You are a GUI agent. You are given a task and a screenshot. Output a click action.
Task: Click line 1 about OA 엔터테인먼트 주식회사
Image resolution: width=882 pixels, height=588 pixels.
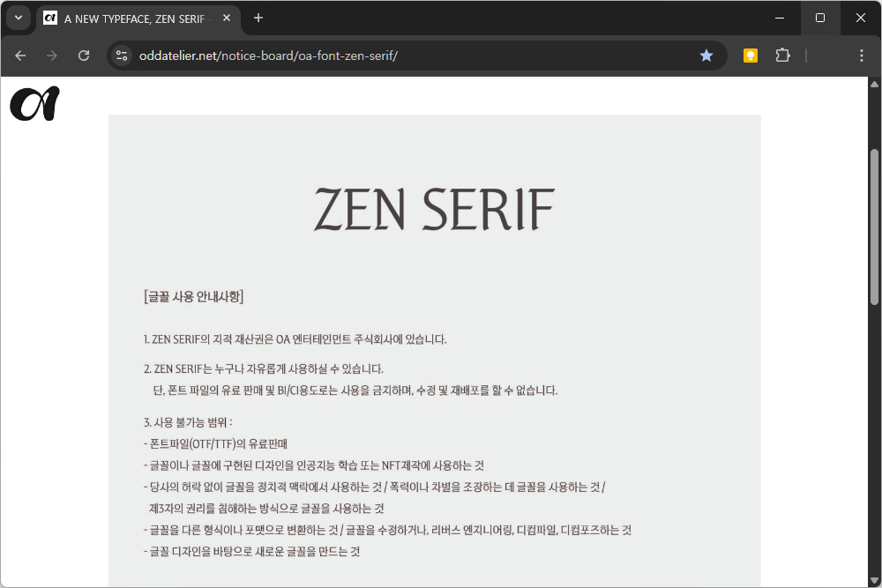(295, 339)
